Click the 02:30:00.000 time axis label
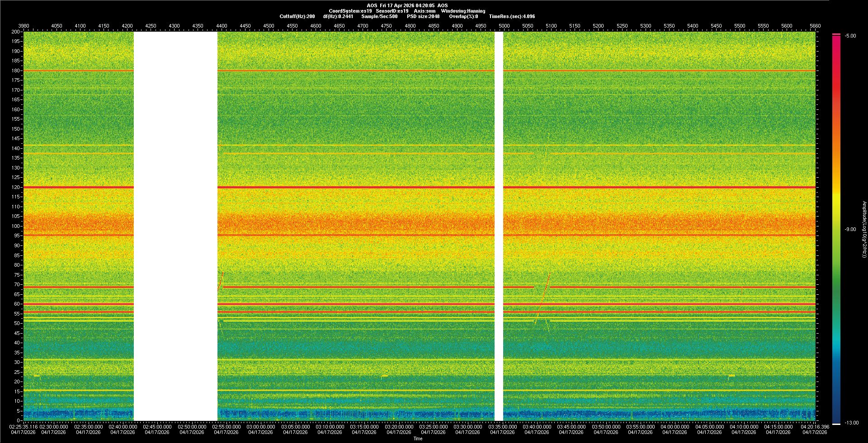868x443 pixels. tap(54, 427)
